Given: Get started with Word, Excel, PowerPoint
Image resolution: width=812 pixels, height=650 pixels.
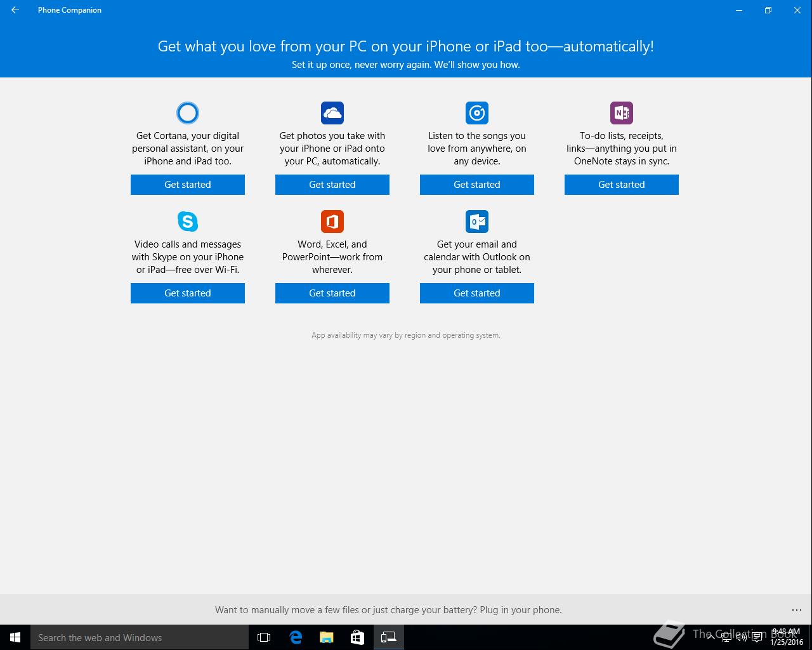Looking at the screenshot, I should [332, 293].
